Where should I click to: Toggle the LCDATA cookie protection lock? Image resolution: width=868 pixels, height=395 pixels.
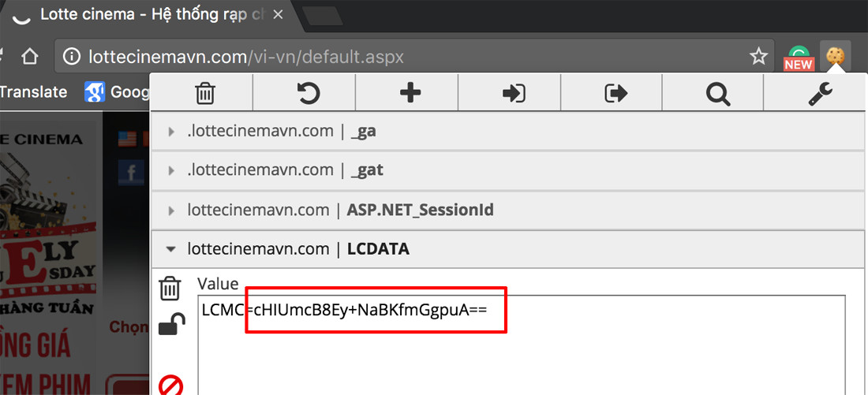(171, 324)
